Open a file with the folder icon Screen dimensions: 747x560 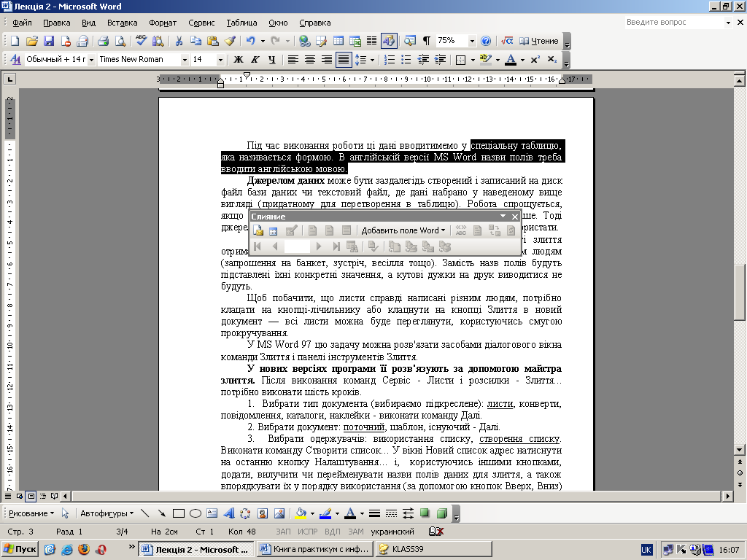[31, 41]
